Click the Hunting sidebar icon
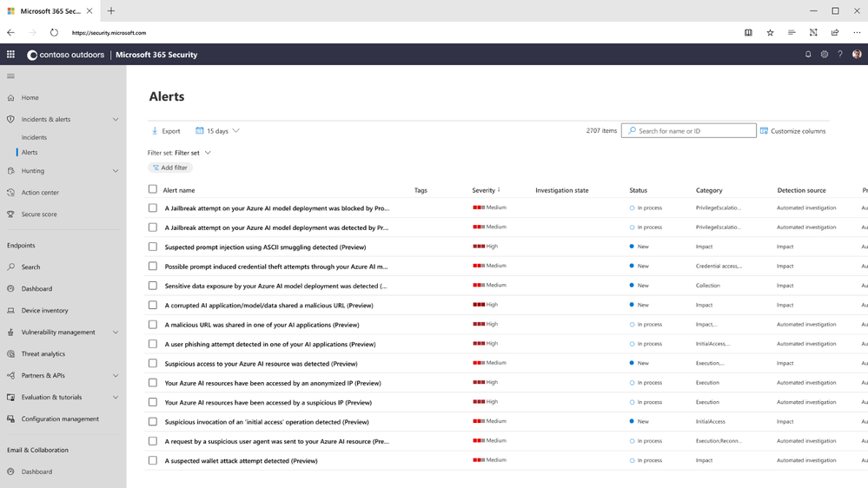Image resolution: width=868 pixels, height=488 pixels. tap(10, 171)
